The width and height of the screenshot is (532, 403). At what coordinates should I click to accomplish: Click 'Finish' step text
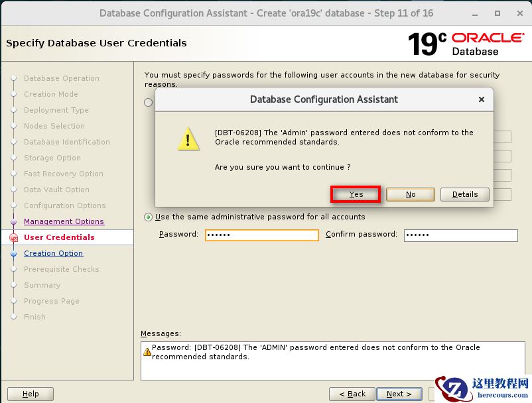34,317
